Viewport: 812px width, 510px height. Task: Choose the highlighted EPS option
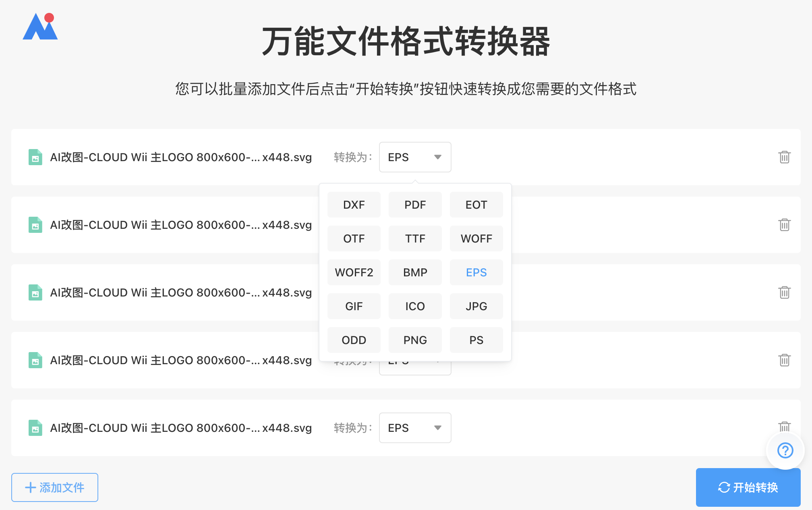[476, 272]
